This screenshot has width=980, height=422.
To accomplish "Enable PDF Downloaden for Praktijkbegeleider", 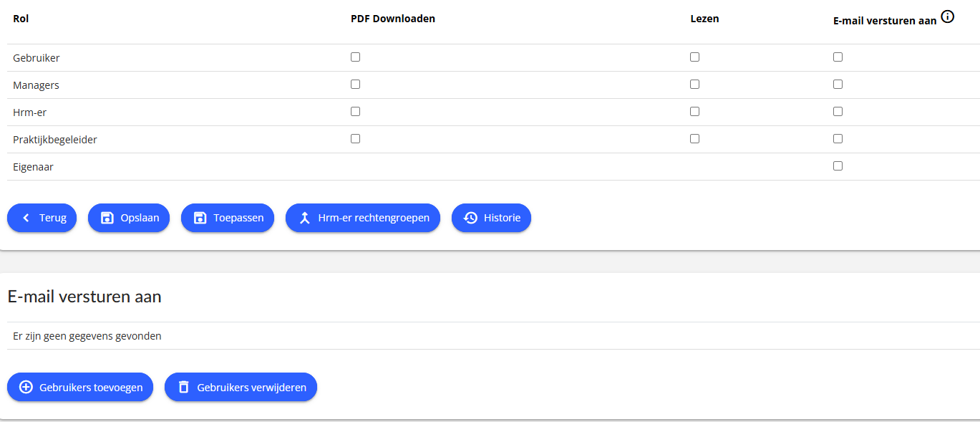I will [x=355, y=139].
